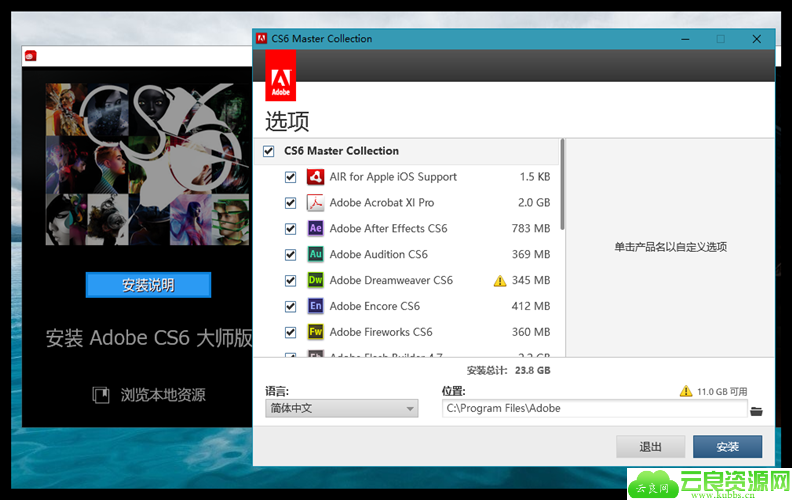
Task: Click the warning icon next to 11.0 GB 可用
Action: [x=685, y=391]
